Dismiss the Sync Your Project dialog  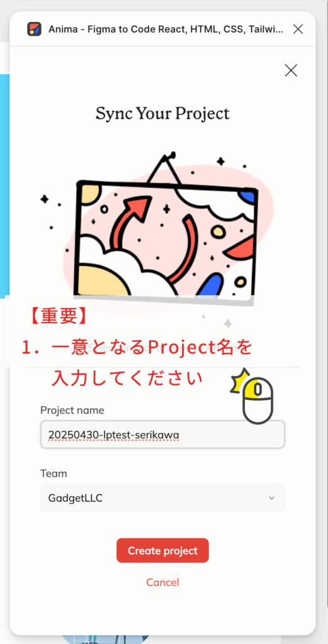click(291, 70)
